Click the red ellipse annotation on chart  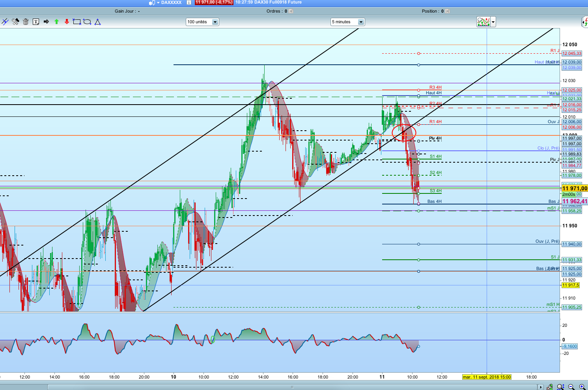pyautogui.click(x=404, y=133)
